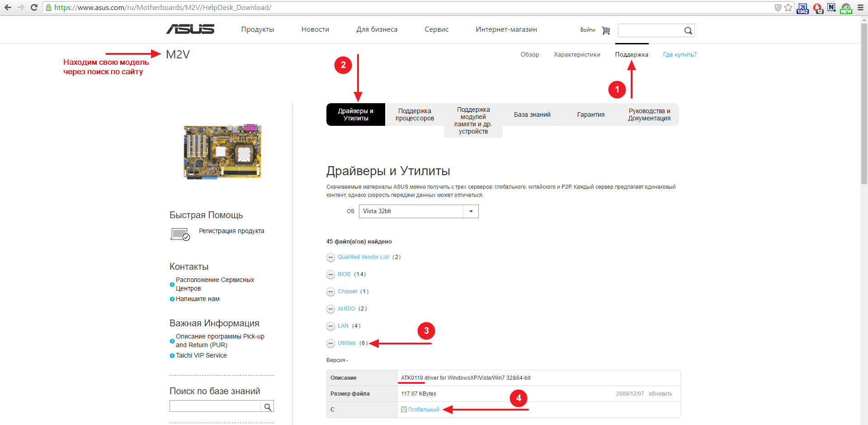This screenshot has height=425, width=868.
Task: Collapse the AUDIO section toggle
Action: click(331, 309)
